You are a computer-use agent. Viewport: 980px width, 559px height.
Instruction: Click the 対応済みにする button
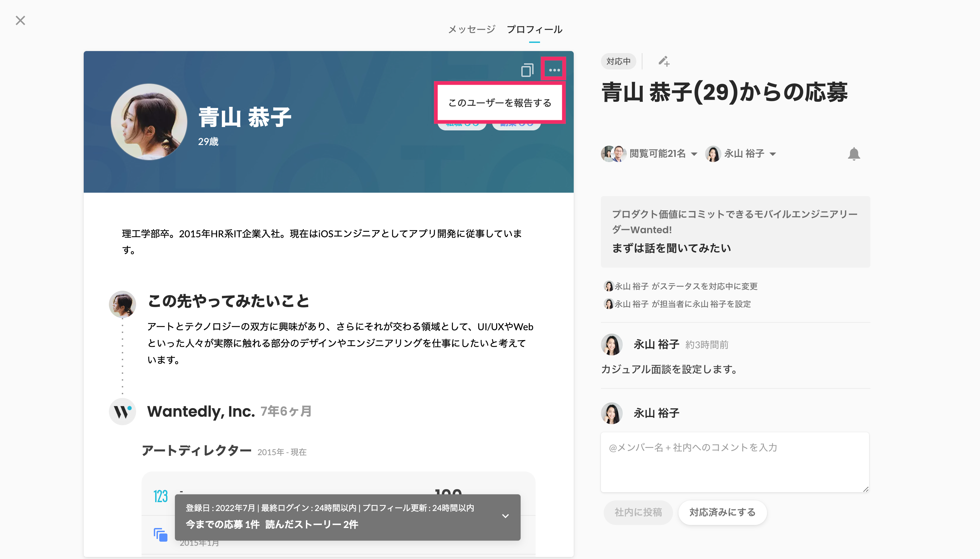coord(722,512)
